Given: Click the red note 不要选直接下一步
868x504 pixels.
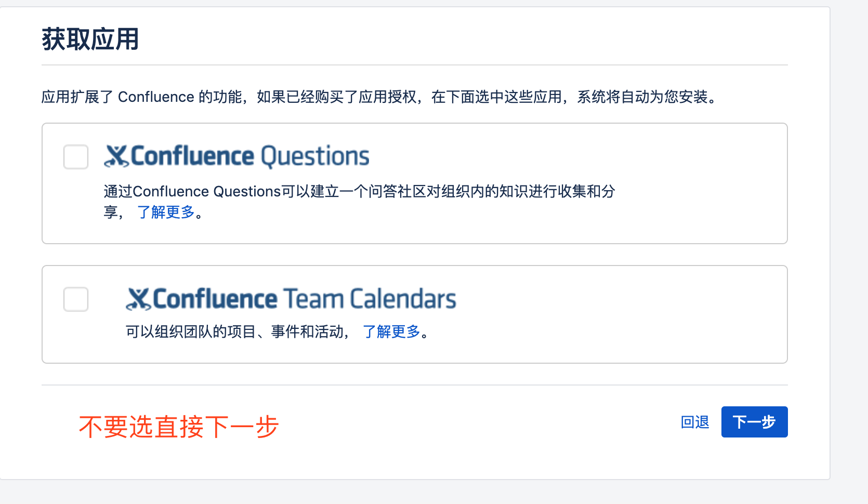Looking at the screenshot, I should pyautogui.click(x=179, y=427).
